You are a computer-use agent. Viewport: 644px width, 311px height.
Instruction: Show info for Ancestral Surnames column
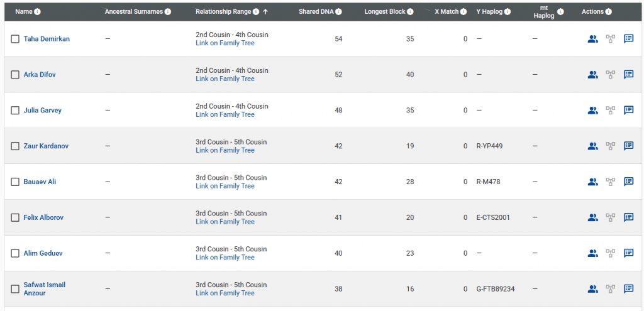[167, 12]
